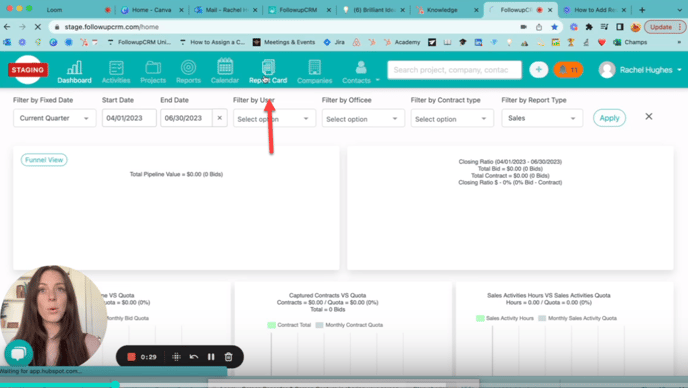The image size is (688, 388).
Task: Click the search project, company, contact field
Action: pos(454,70)
